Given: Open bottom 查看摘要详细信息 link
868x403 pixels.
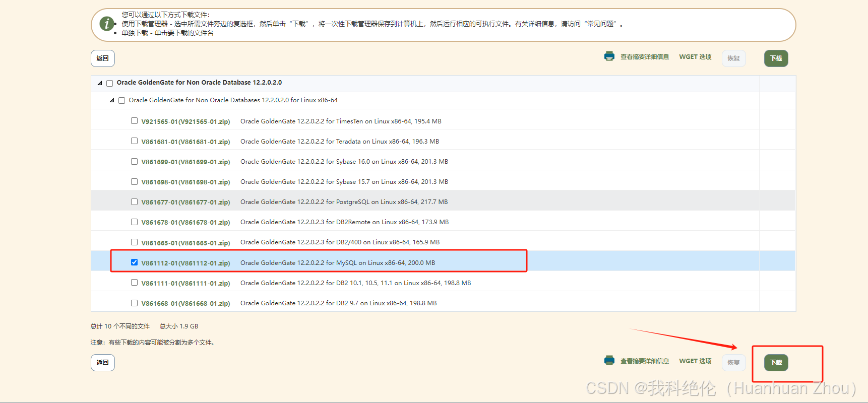Looking at the screenshot, I should point(645,361).
